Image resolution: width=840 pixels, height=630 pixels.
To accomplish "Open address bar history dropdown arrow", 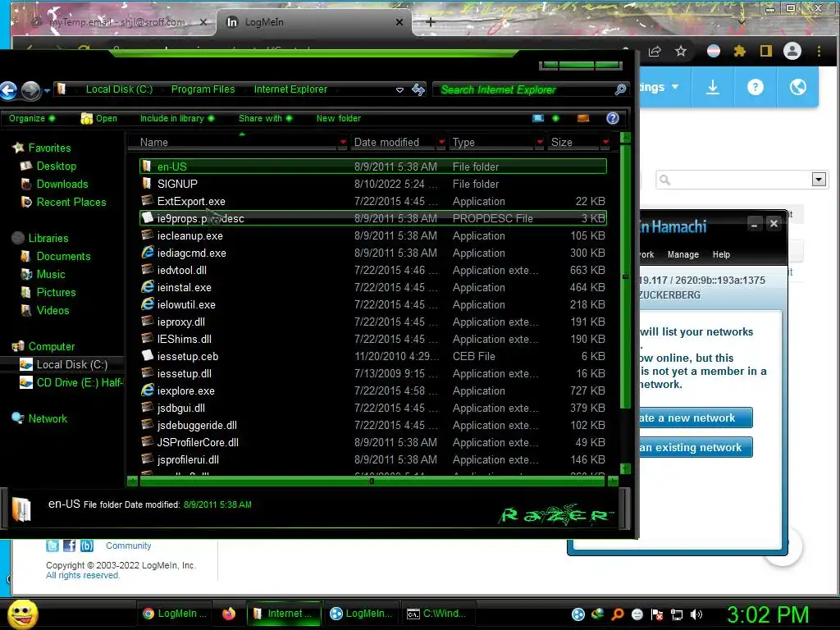I will (399, 90).
